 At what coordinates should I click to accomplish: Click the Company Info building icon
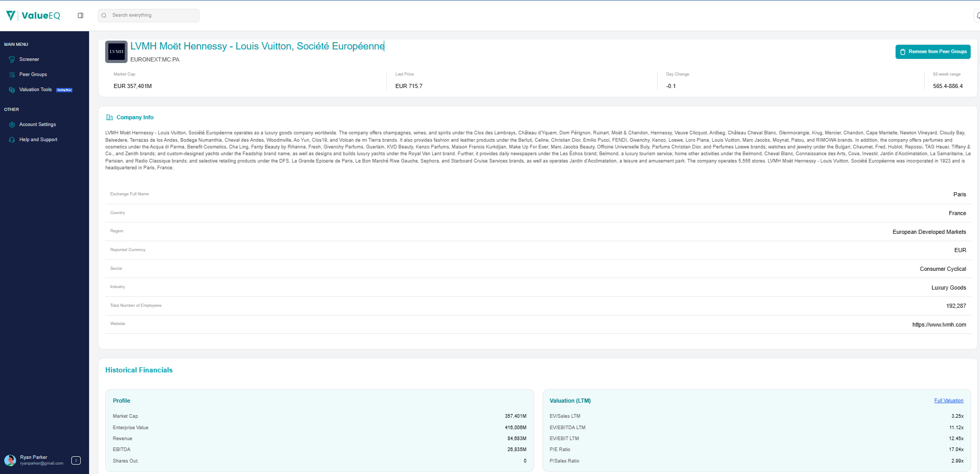(x=109, y=118)
